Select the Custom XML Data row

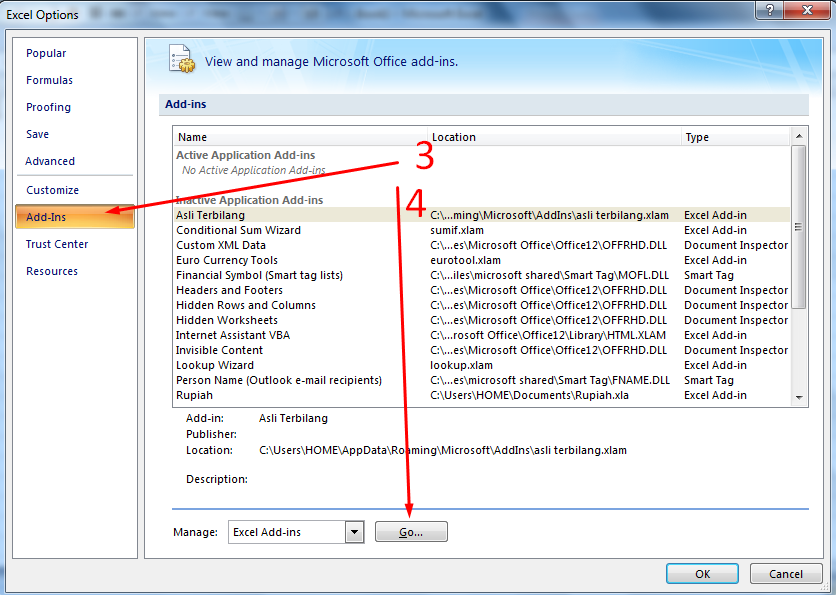[x=482, y=245]
